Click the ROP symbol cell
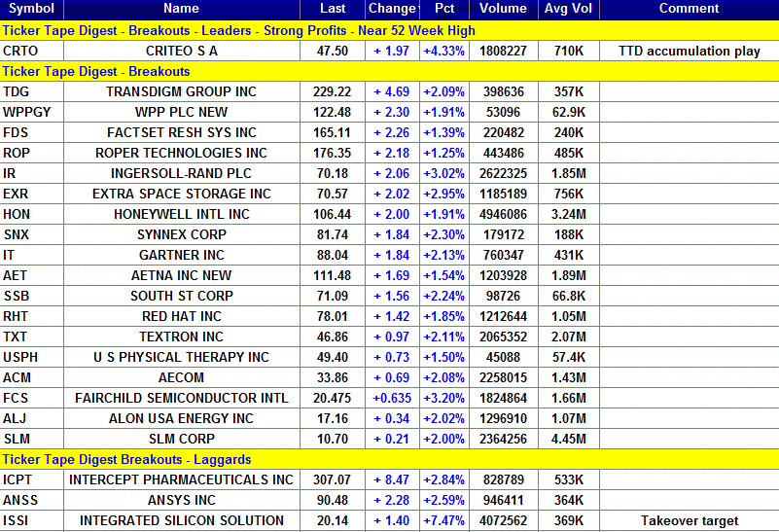The height and width of the screenshot is (532, 779). 31,153
